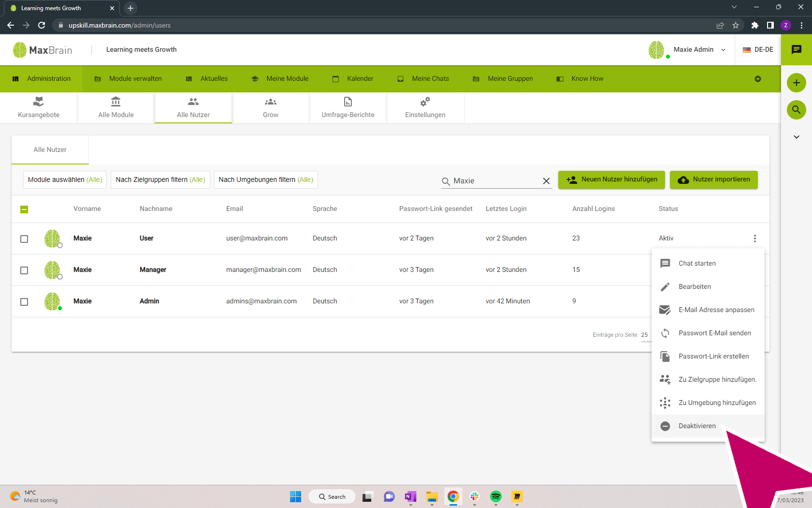Open Nach Umgebungen filtern dropdown
812x508 pixels.
click(x=266, y=179)
